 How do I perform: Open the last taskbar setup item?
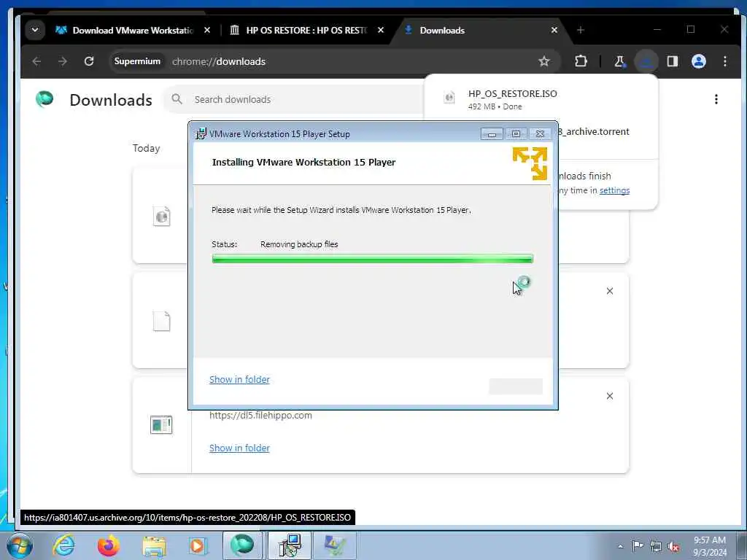point(335,545)
